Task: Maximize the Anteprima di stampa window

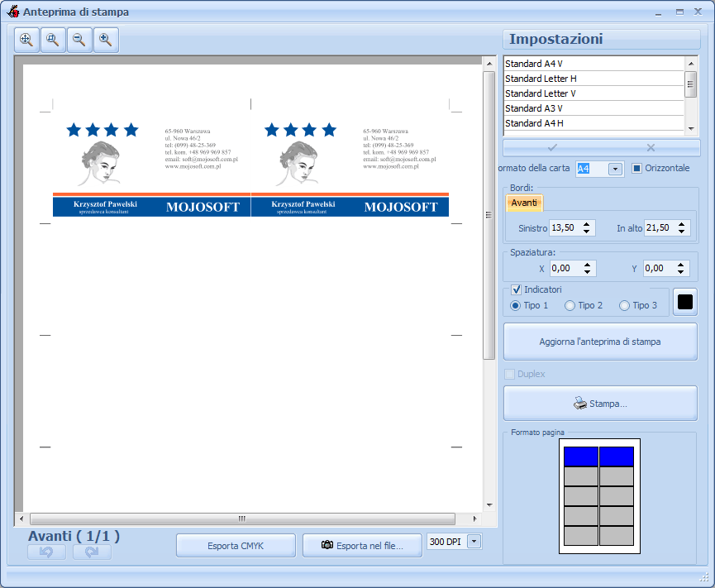Action: [x=679, y=12]
